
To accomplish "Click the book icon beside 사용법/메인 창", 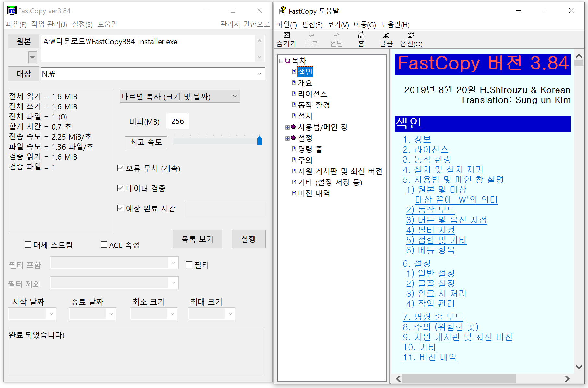I will click(294, 127).
